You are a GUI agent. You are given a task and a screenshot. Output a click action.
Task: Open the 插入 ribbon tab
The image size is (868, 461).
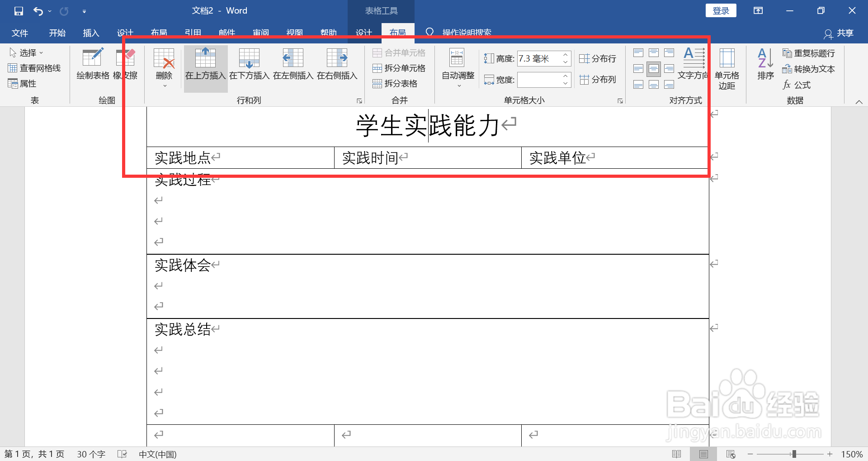pos(91,32)
